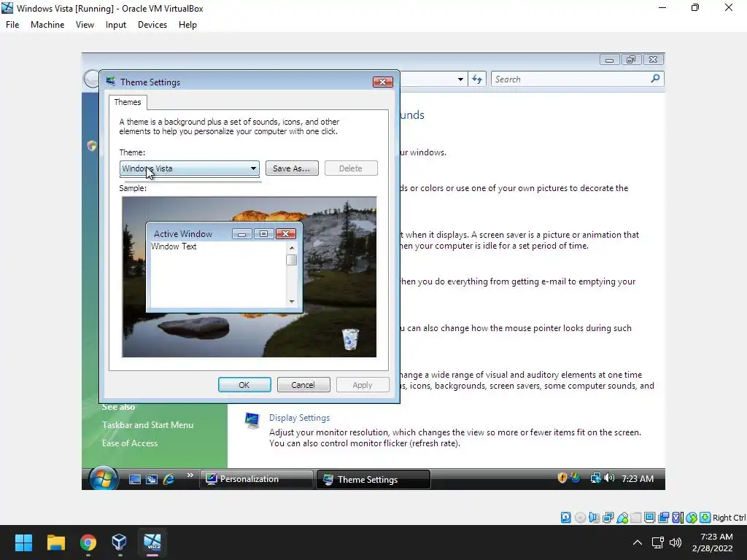747x560 pixels.
Task: Click the Windows Messenger-style tray icon beside shield
Action: pos(576,478)
